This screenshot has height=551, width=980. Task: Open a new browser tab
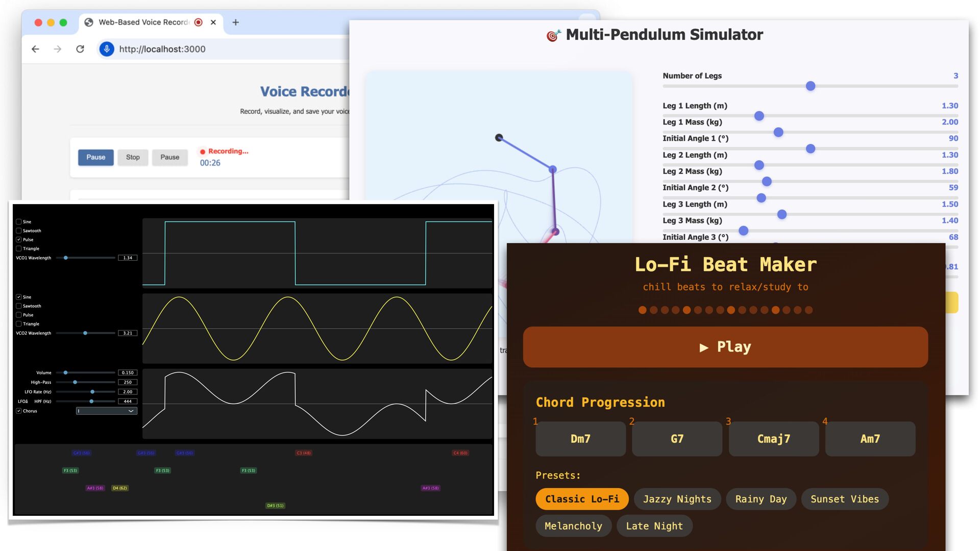[235, 22]
